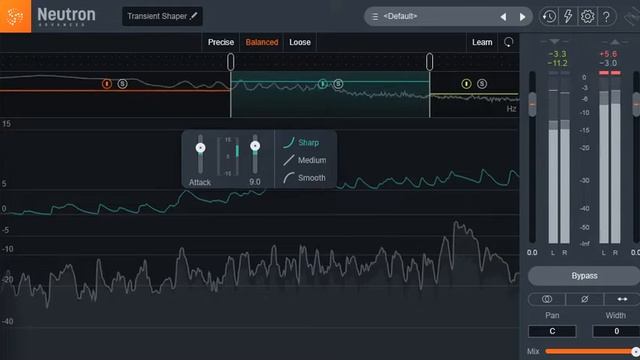Select Loose mode
The width and height of the screenshot is (640, 360).
pos(300,42)
